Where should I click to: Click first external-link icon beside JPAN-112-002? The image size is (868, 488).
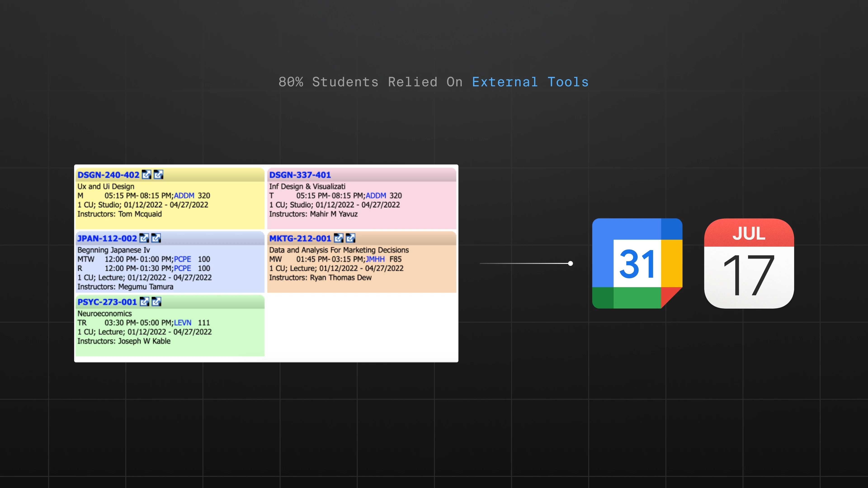pyautogui.click(x=144, y=238)
